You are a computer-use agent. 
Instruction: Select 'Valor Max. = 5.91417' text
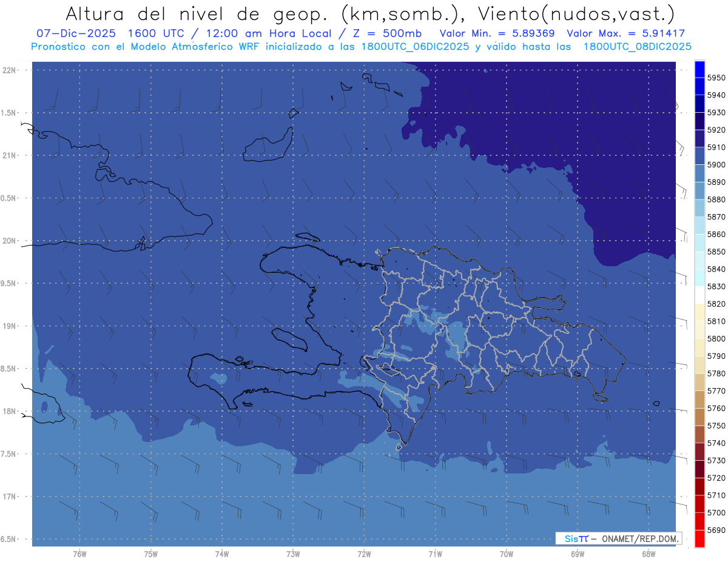625,33
